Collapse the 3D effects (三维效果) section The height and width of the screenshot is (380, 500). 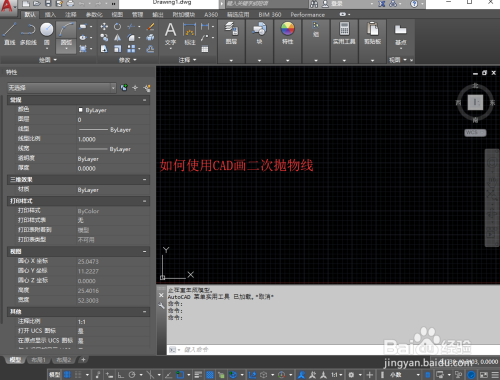pyautogui.click(x=145, y=180)
